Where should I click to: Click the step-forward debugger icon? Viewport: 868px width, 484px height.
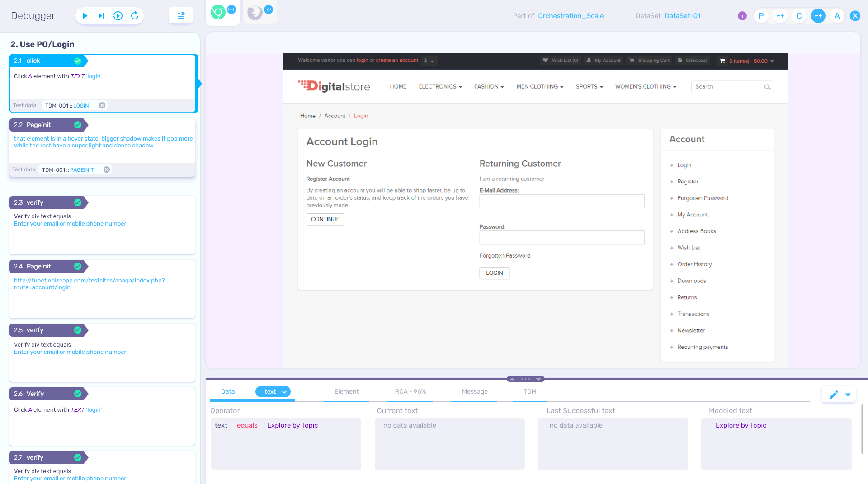click(101, 16)
